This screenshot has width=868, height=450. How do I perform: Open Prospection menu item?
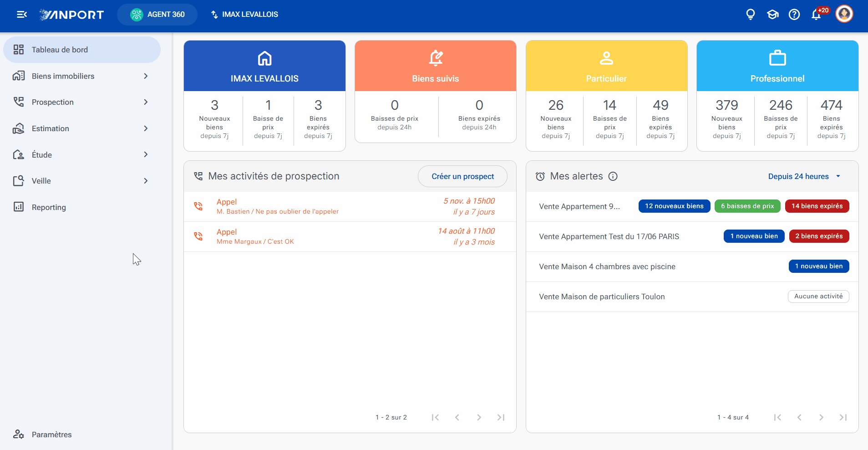(x=82, y=102)
